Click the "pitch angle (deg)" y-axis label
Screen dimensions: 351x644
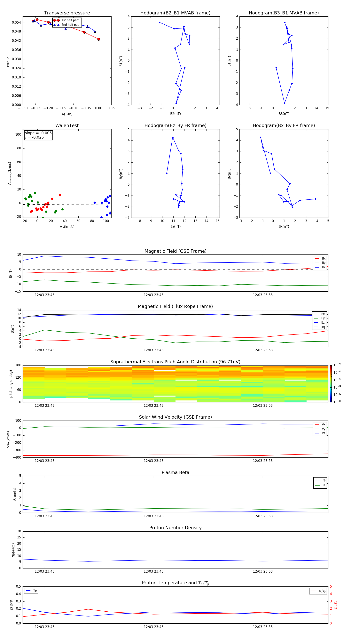tap(11, 384)
